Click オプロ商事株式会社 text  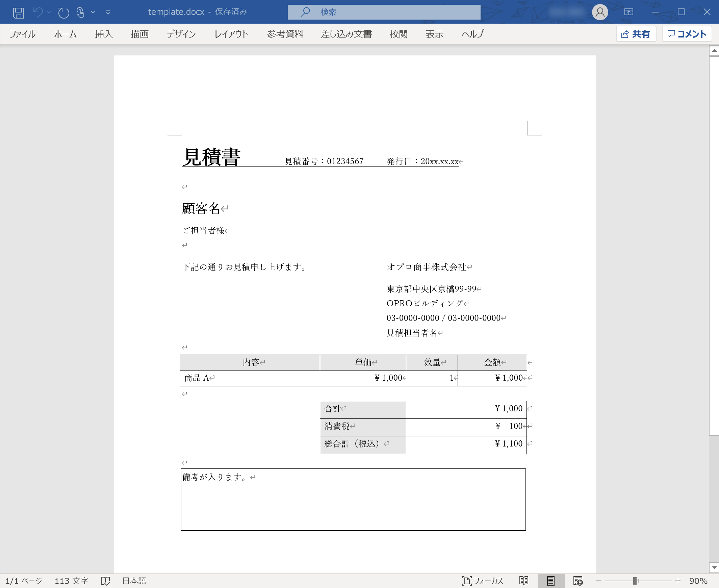[427, 267]
